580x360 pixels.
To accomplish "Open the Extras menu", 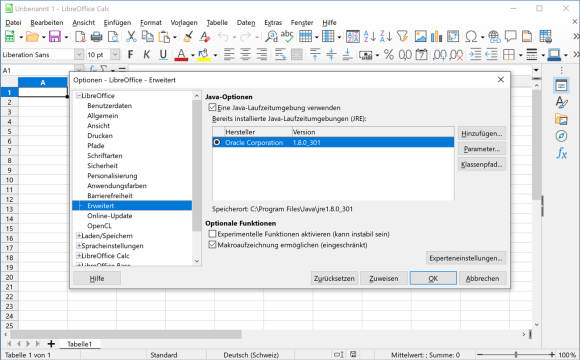I will [x=273, y=23].
